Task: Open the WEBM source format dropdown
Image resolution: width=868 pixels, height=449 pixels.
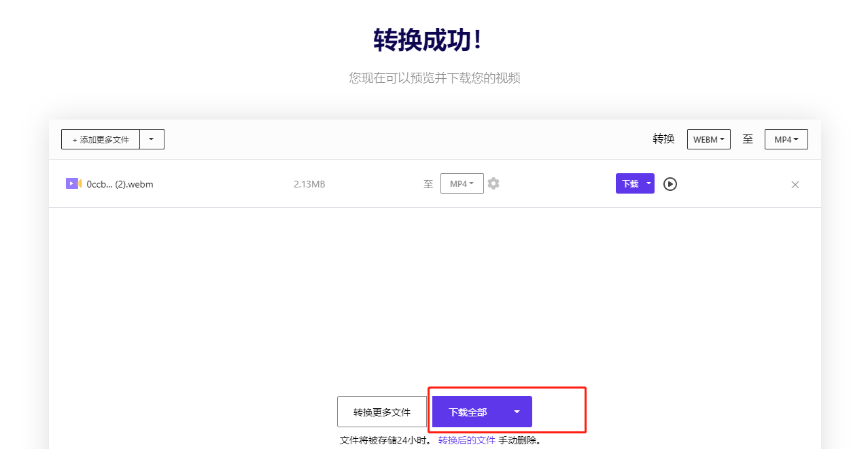Action: 708,139
